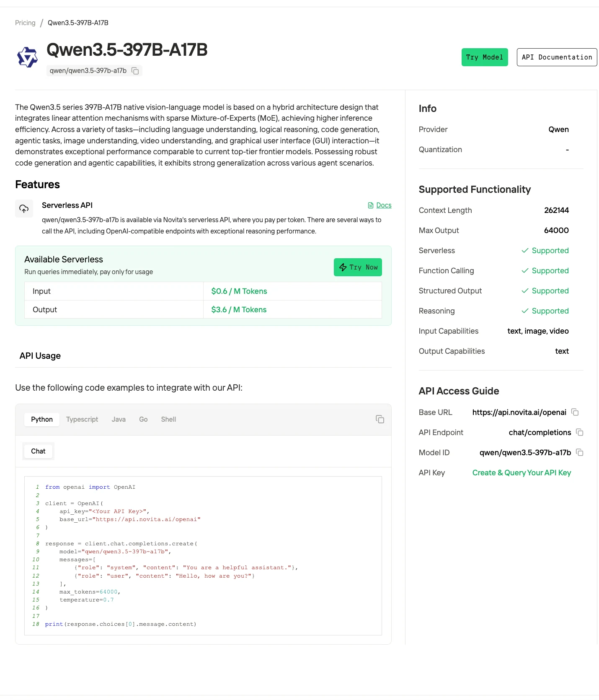Viewport: 599px width, 700px height.
Task: Click the Context Length value 262144
Action: tap(556, 210)
